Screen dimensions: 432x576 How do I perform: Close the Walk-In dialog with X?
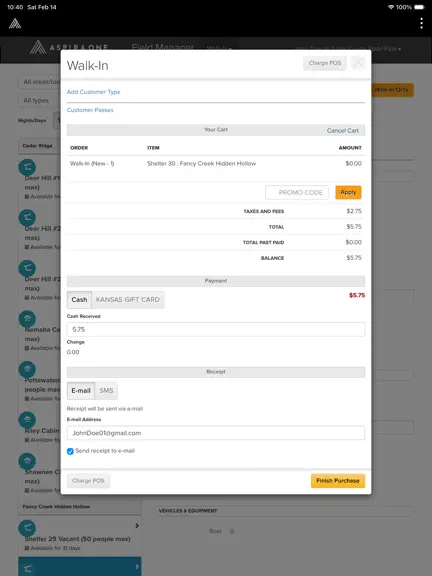358,63
